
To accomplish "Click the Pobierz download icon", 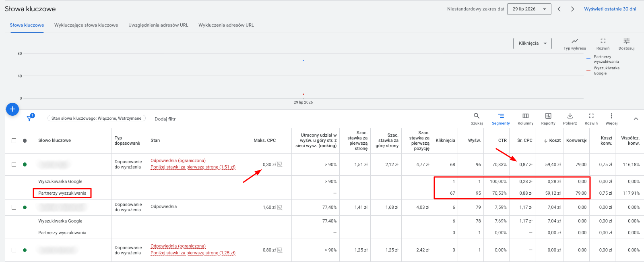I will point(570,116).
